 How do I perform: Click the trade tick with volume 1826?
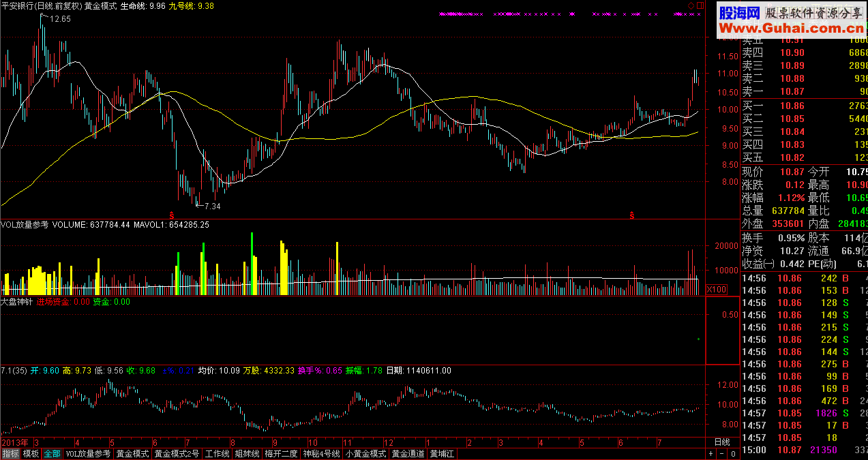pyautogui.click(x=805, y=413)
